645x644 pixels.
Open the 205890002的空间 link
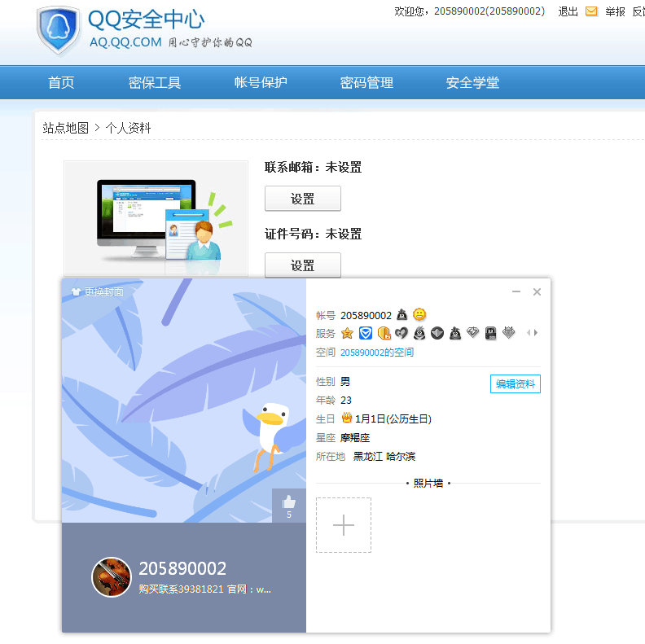(x=377, y=353)
